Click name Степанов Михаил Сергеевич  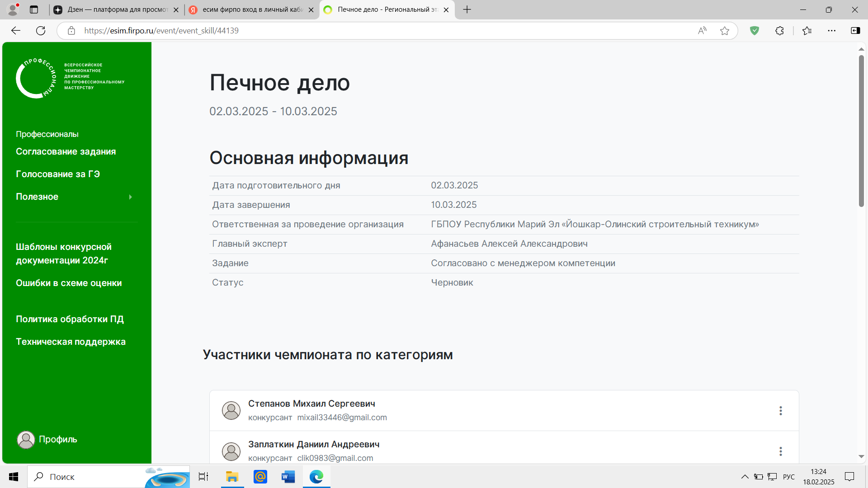311,404
